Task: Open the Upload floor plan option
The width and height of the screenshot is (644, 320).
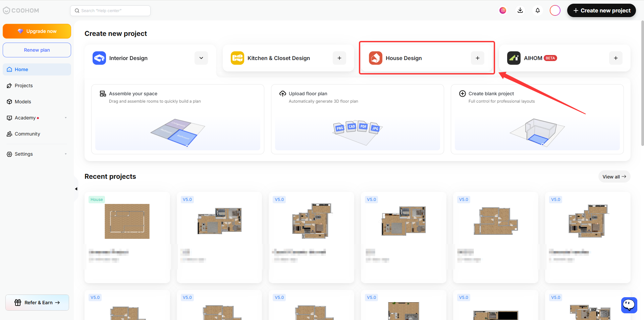Action: (358, 119)
